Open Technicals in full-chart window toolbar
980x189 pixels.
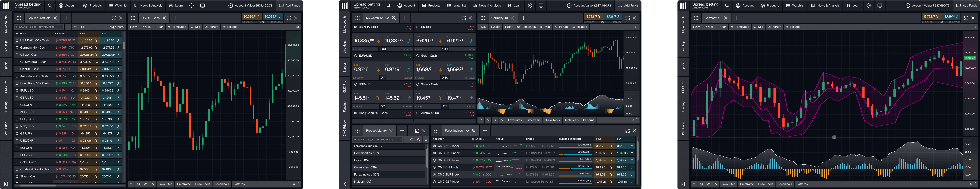click(785, 184)
